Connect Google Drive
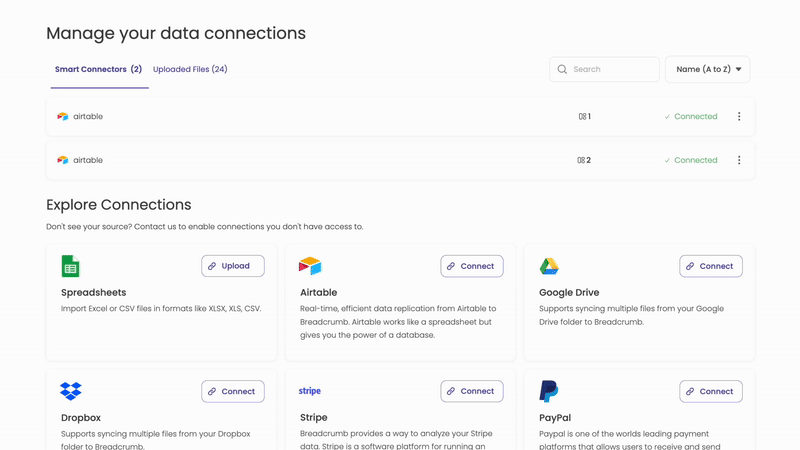Viewport: 800px width, 450px height. tap(711, 266)
